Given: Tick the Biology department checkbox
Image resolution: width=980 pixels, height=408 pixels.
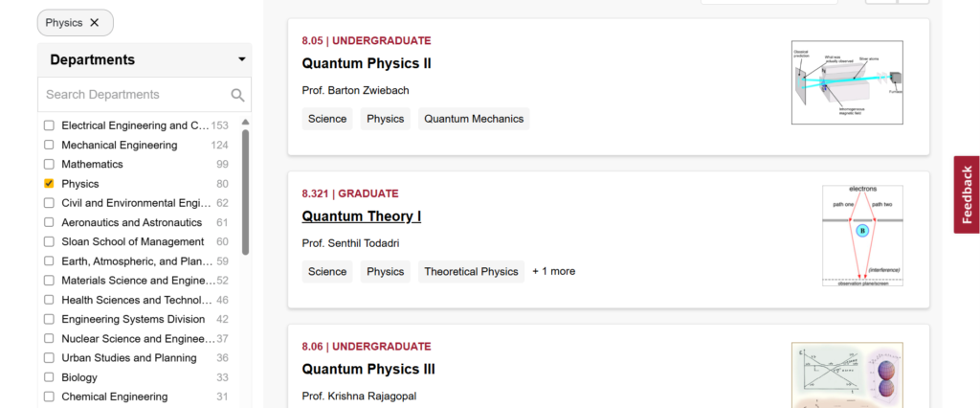Looking at the screenshot, I should (49, 377).
